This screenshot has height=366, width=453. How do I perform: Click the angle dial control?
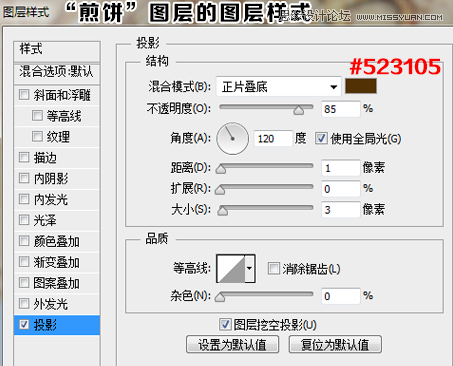click(x=232, y=138)
